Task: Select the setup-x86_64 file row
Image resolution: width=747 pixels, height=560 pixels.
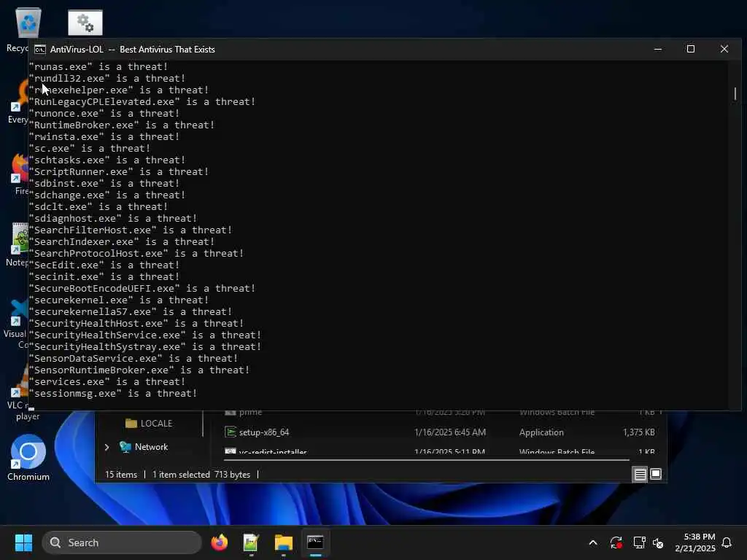Action: point(439,432)
